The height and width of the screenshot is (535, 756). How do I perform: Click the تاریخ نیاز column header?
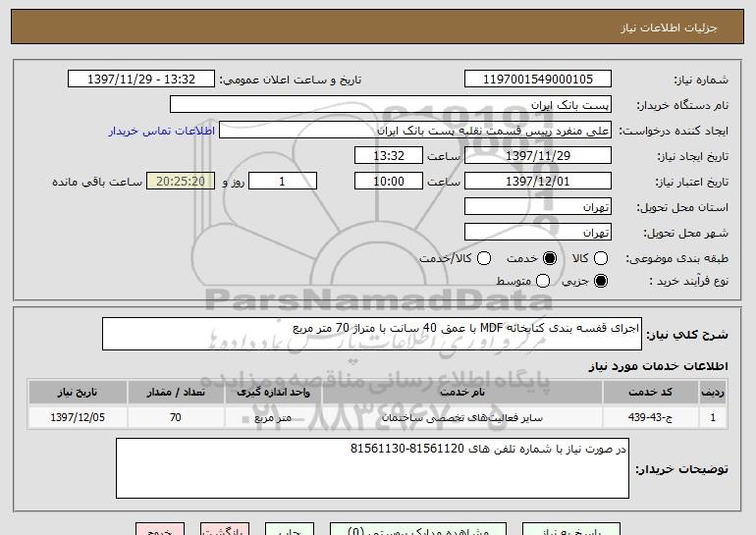coord(78,393)
